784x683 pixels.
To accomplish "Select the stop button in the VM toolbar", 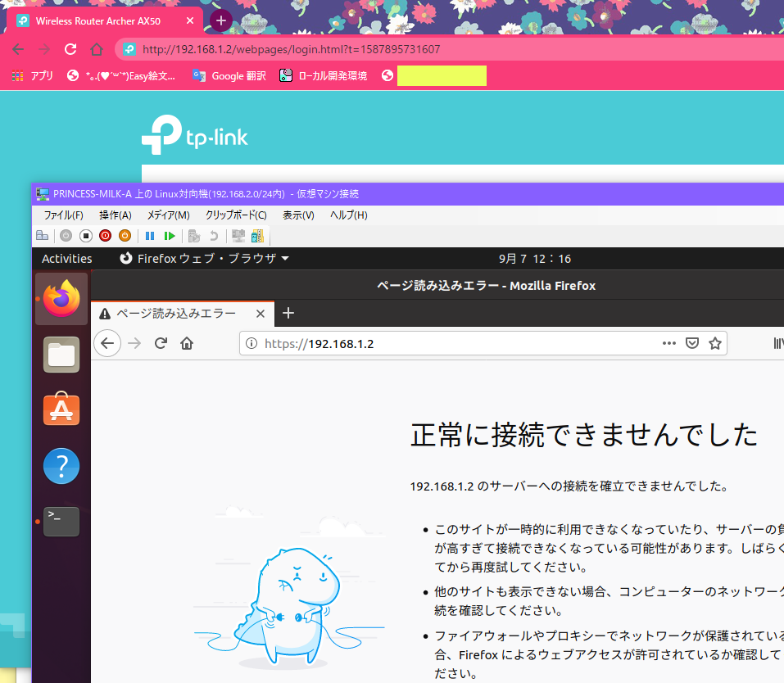I will [x=85, y=236].
